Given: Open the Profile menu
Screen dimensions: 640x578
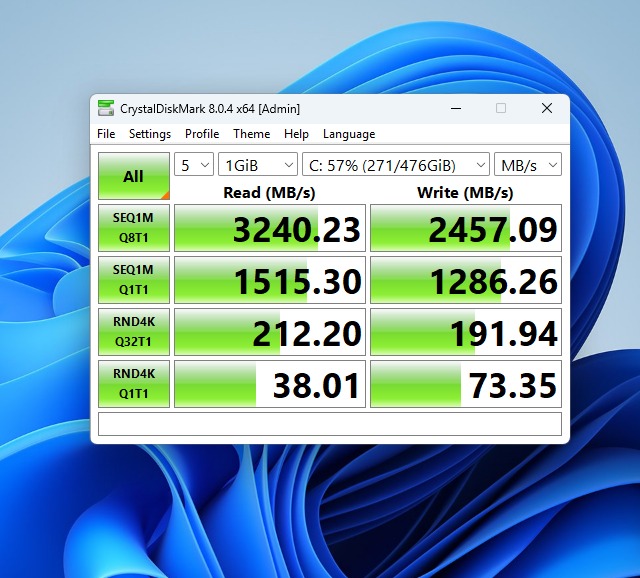Looking at the screenshot, I should tap(202, 134).
